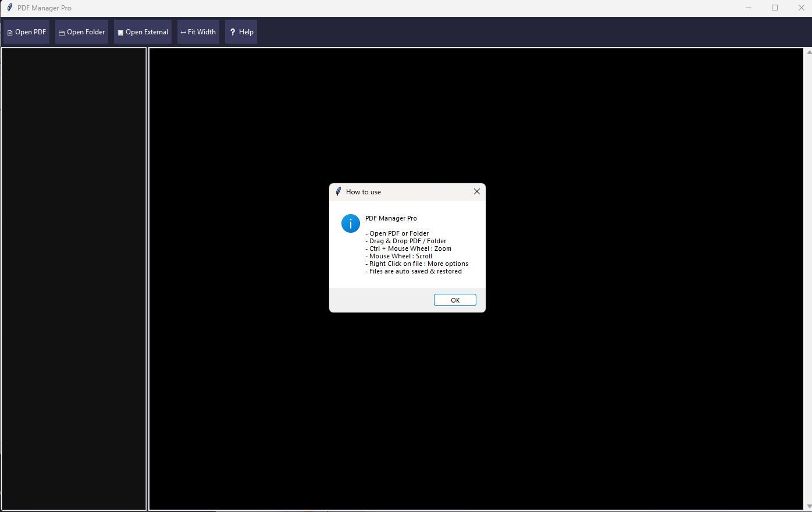Viewport: 812px width, 512px height.
Task: Close the How to use dialog
Action: 477,192
